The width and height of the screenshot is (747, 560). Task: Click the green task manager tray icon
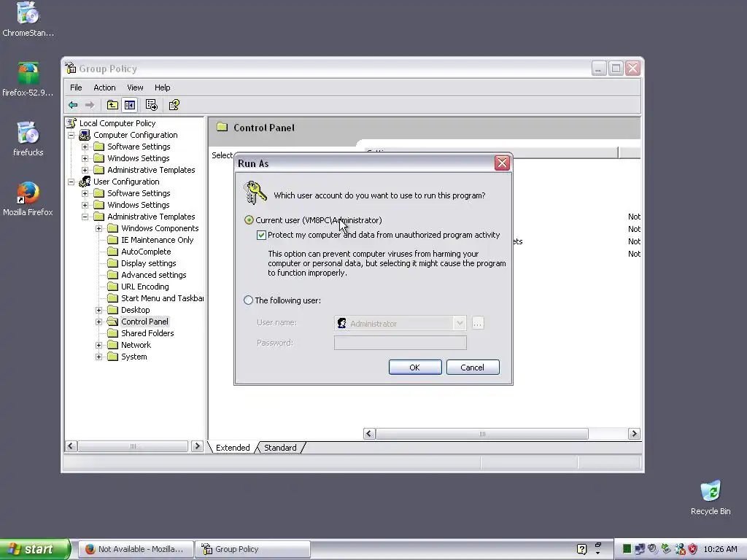[627, 549]
